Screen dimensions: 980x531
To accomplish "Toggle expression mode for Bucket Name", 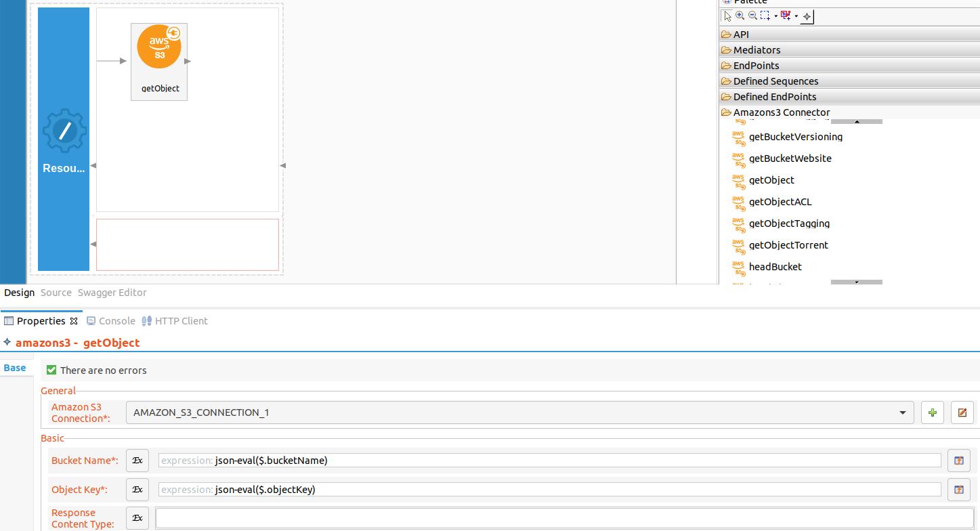I will point(137,461).
